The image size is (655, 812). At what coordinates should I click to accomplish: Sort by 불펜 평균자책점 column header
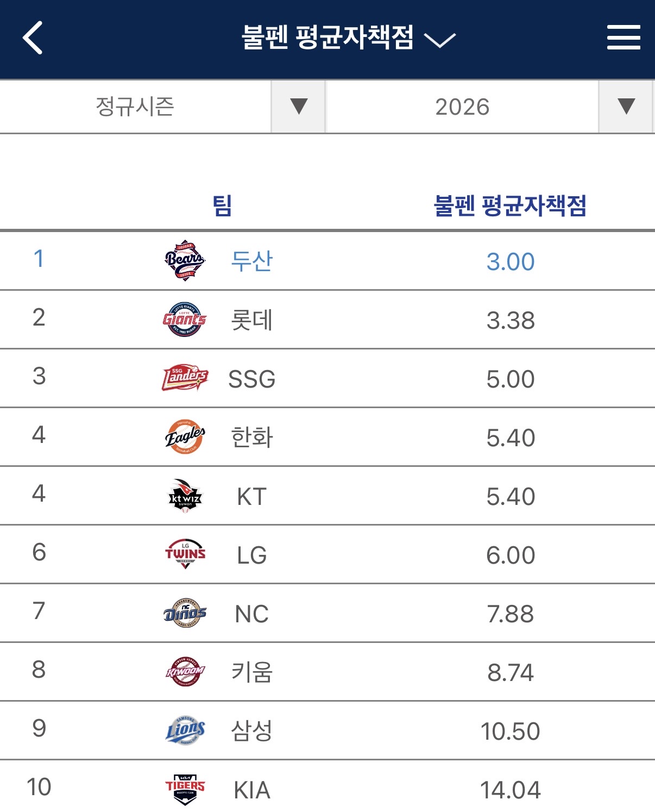pos(510,206)
